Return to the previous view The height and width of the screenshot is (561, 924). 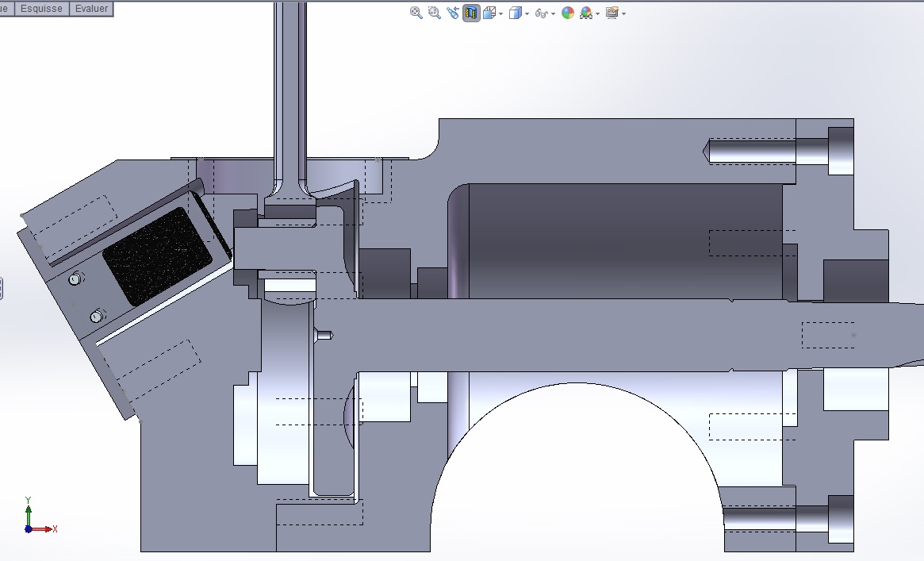[453, 13]
